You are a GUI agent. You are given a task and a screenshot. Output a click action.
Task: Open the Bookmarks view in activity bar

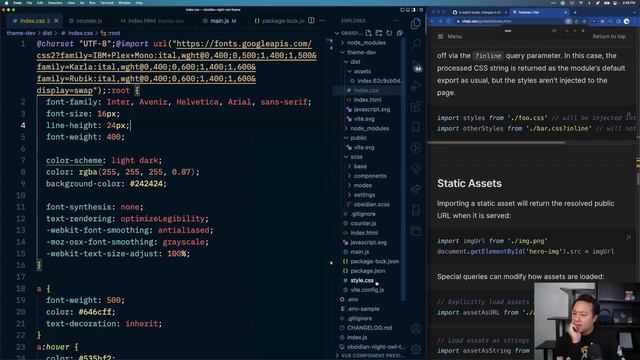point(416,128)
